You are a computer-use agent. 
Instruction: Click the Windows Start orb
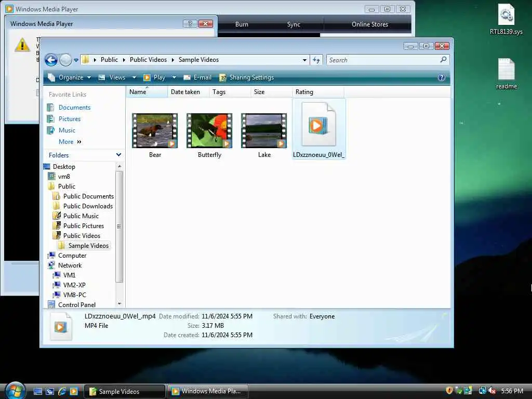coord(15,391)
